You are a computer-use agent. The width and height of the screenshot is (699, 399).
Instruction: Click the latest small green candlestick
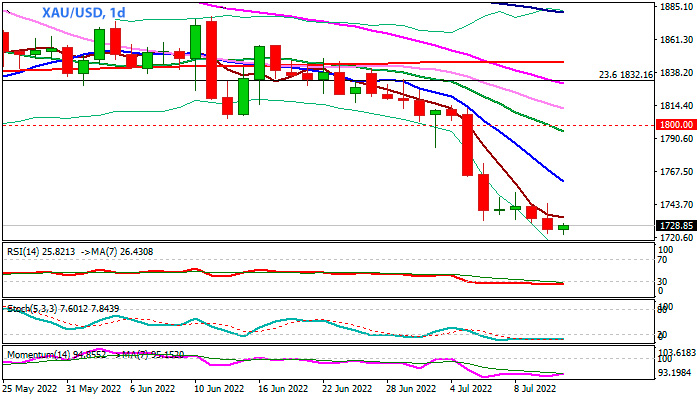tap(563, 228)
